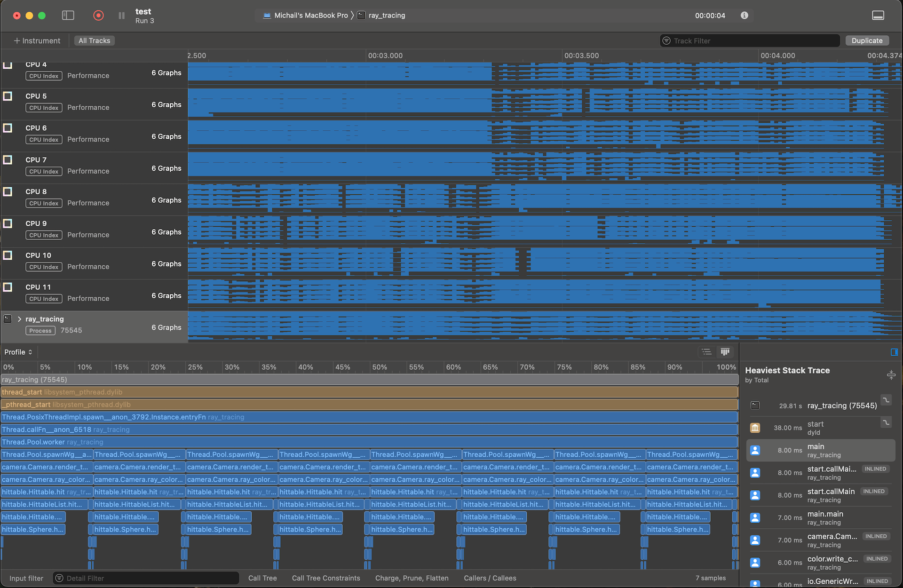Focus the Track Filter search field
The width and height of the screenshot is (903, 588).
750,41
